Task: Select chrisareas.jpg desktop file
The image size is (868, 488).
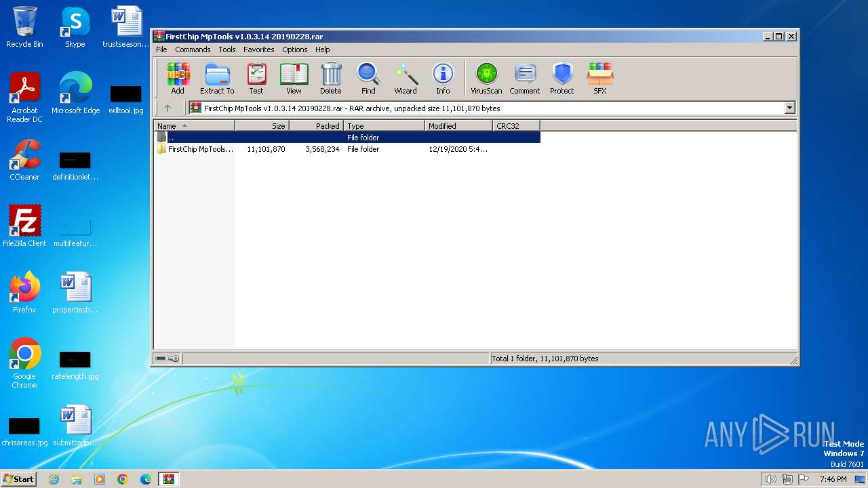Action: [24, 432]
